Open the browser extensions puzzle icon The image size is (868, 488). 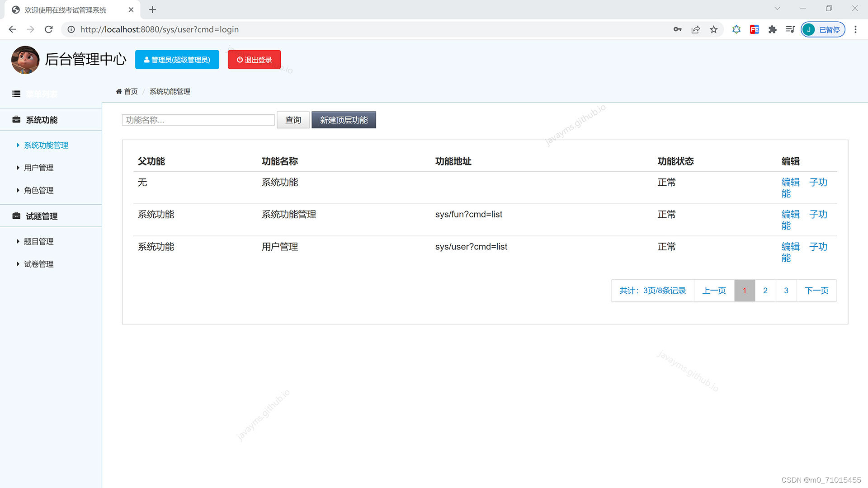(772, 29)
